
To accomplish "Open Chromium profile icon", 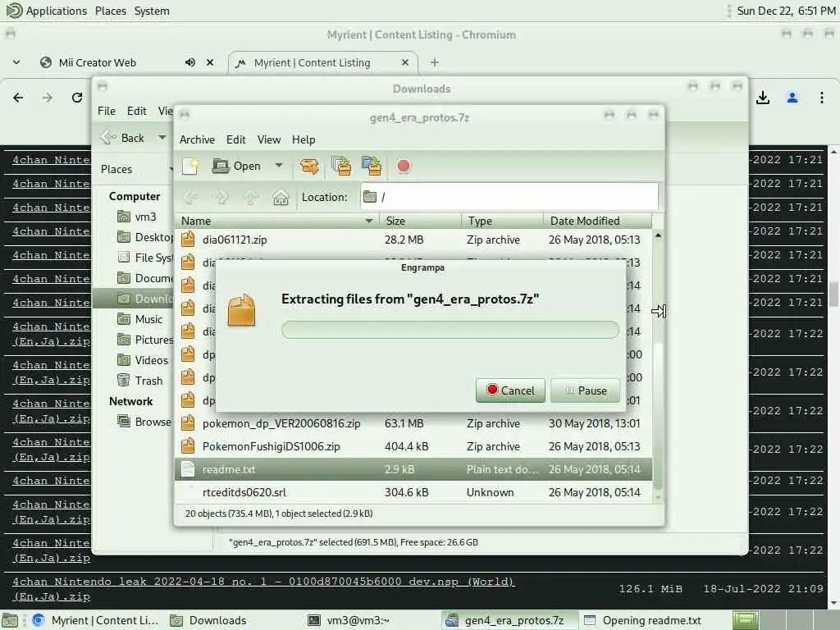I will tap(792, 98).
